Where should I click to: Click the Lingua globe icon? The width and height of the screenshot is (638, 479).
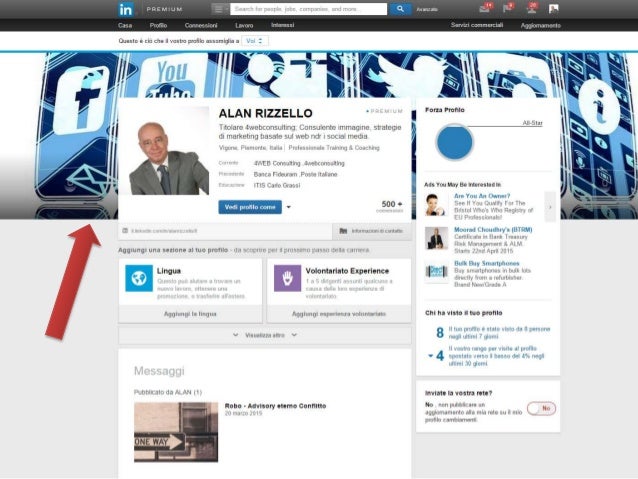click(x=139, y=278)
